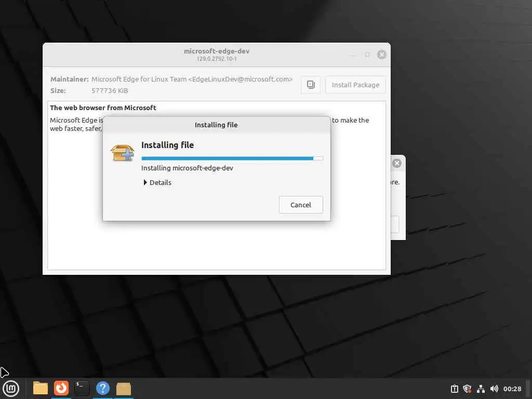The image size is (532, 399).
Task: Minimize the microsoft-edge-dev window
Action: (353, 55)
